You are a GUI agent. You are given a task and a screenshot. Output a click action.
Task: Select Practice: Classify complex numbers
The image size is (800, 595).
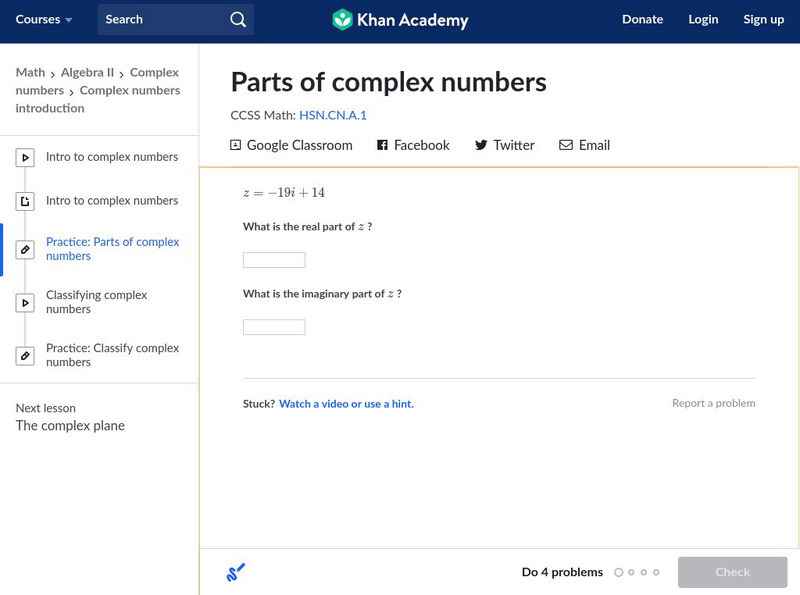click(112, 355)
